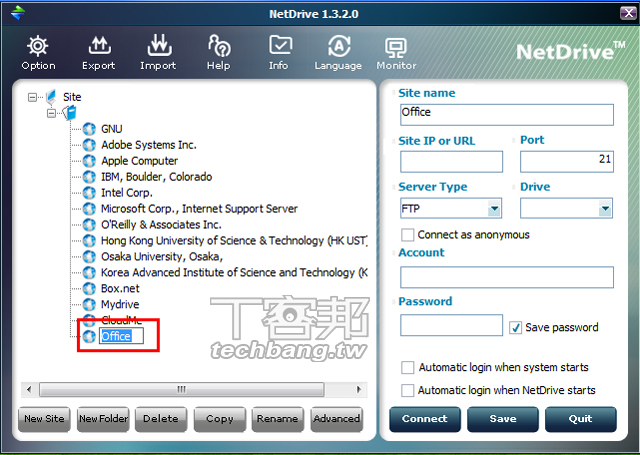Open the Drive letter dropdown
This screenshot has width=640, height=455.
[x=605, y=209]
